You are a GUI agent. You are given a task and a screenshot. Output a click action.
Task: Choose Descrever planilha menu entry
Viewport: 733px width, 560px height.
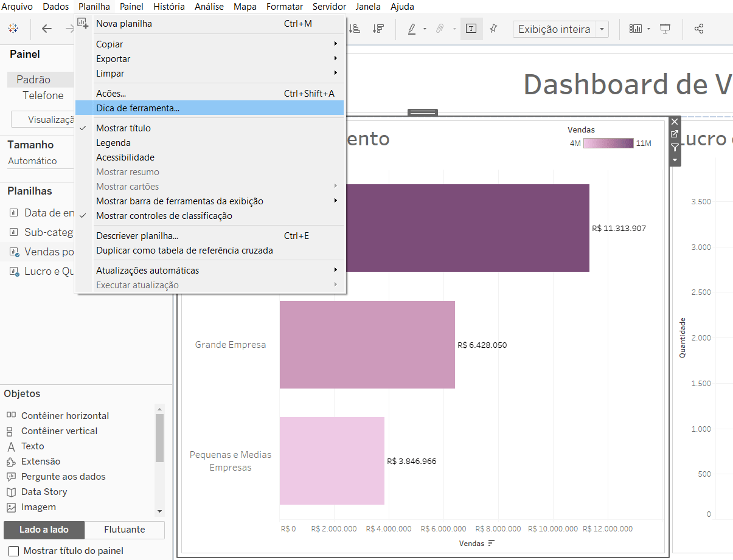click(x=210, y=236)
